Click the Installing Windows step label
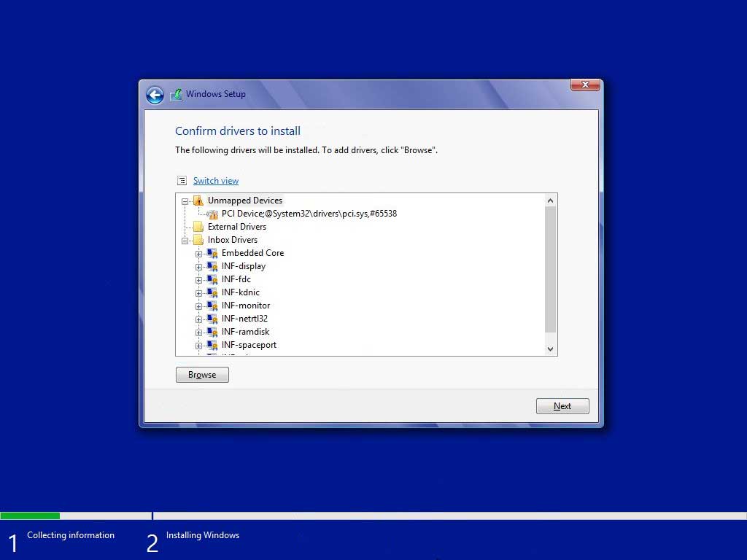Viewport: 747px width, 560px height. click(x=203, y=535)
